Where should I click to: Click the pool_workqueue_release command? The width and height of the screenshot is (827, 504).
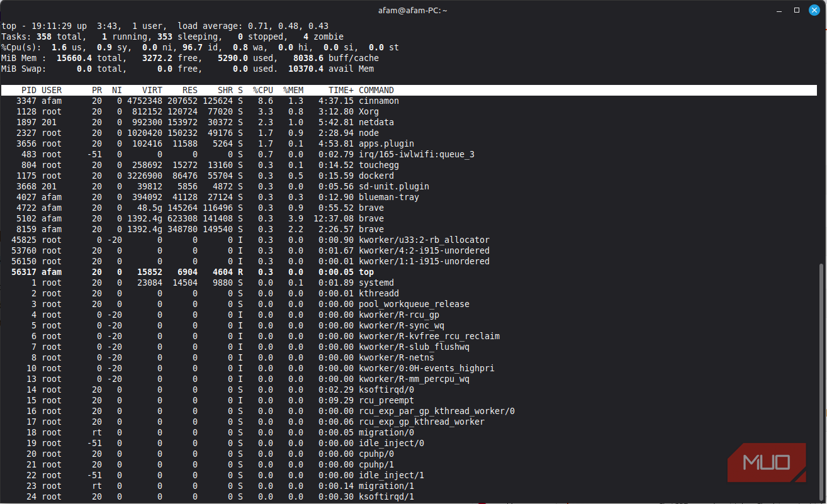414,304
